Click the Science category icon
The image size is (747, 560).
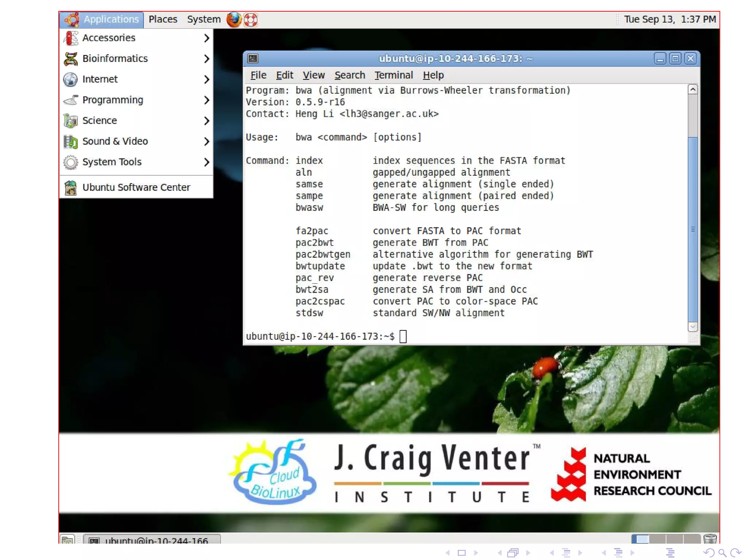[x=71, y=121]
